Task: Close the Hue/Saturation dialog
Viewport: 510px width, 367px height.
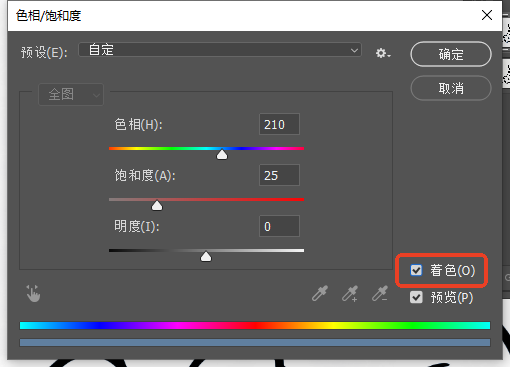Action: (x=487, y=15)
